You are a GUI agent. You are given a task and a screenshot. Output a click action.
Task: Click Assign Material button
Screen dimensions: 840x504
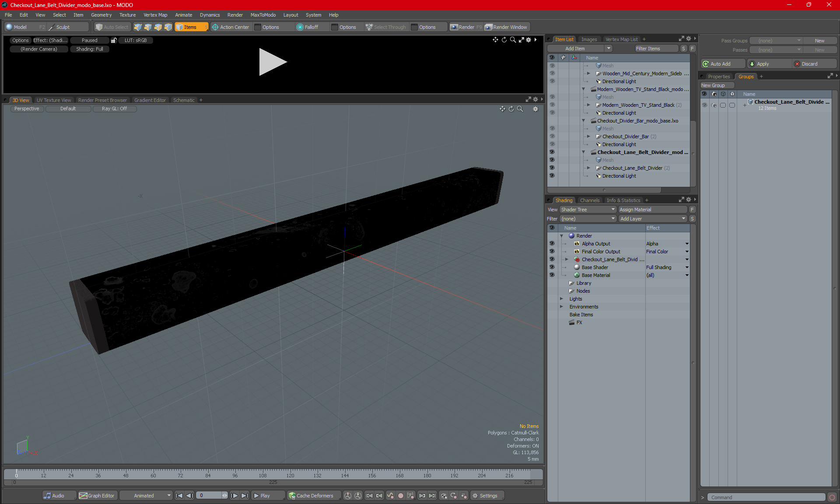[x=652, y=210]
